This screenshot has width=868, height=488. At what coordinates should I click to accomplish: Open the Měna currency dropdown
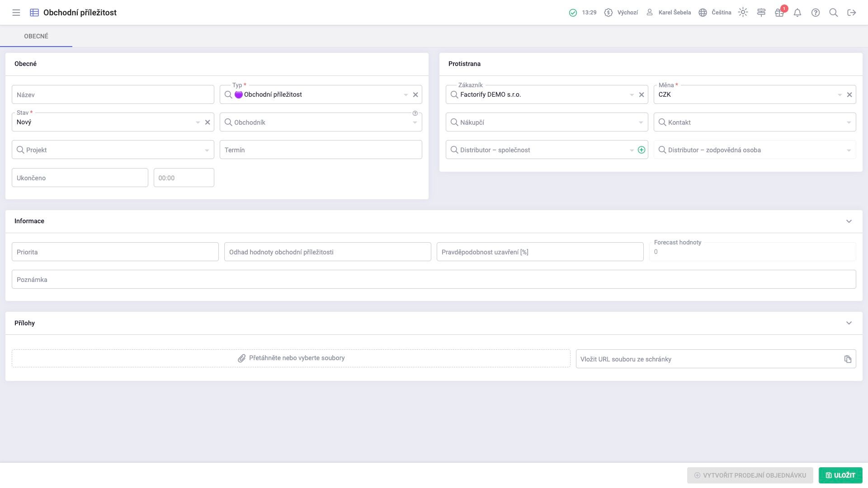[x=840, y=95]
